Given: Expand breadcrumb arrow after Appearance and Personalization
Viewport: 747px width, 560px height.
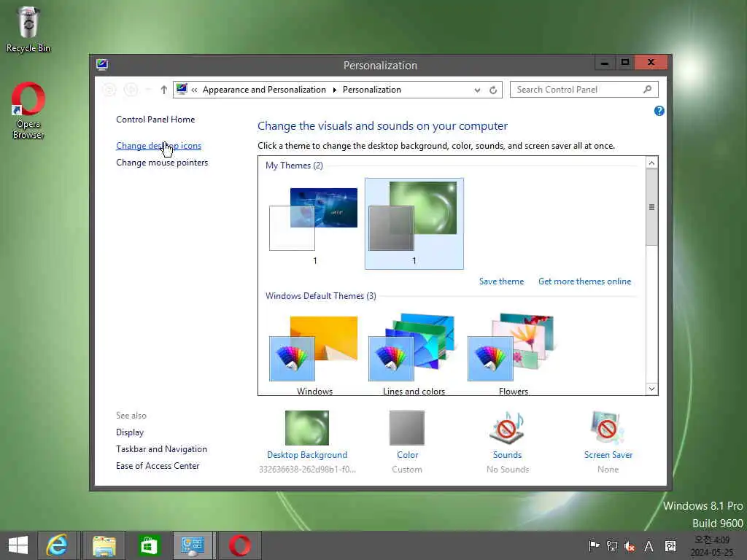Looking at the screenshot, I should pyautogui.click(x=334, y=90).
